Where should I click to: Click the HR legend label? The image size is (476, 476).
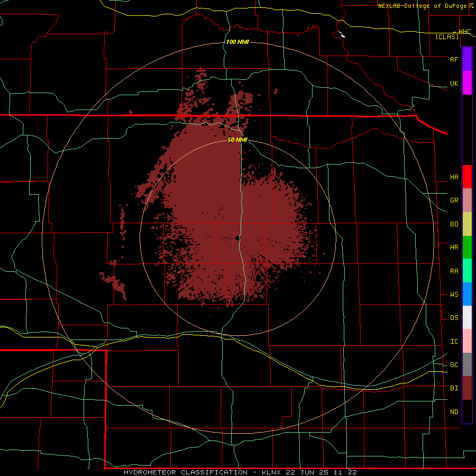click(454, 248)
